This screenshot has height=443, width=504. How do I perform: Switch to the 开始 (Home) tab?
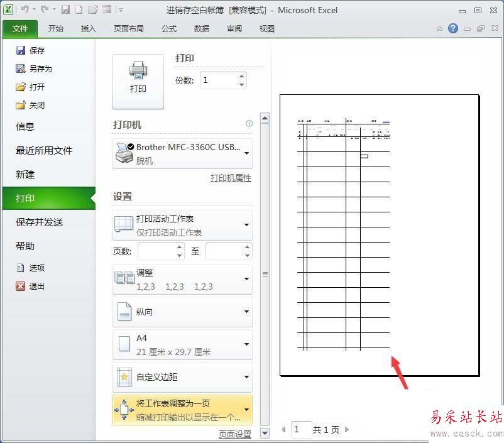(x=55, y=29)
